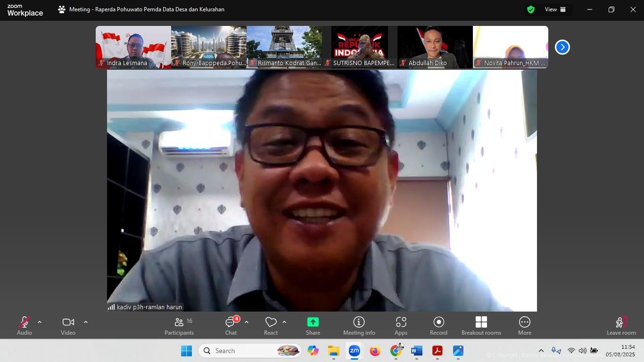
Task: Open Microsoft Word from the taskbar
Action: pyautogui.click(x=416, y=351)
